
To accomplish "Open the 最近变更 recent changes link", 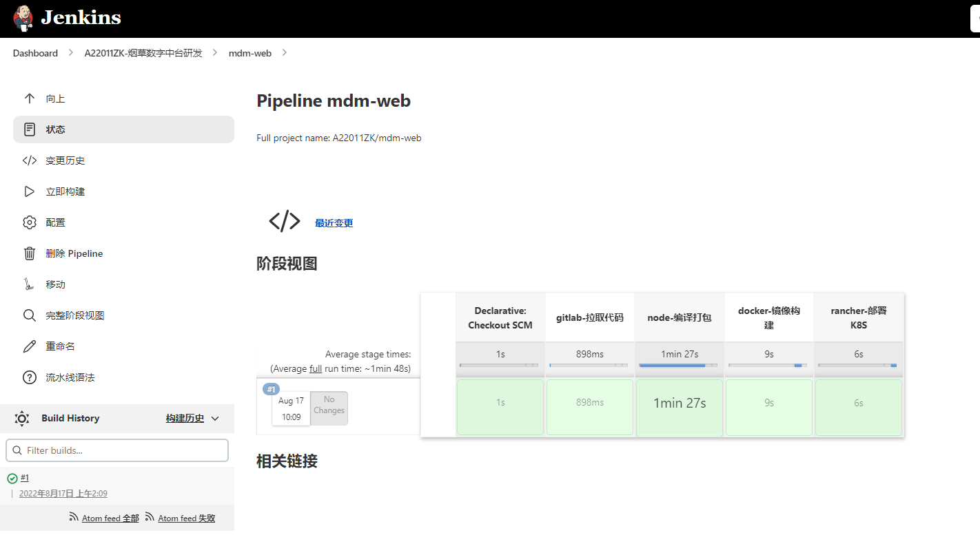I will coord(334,223).
